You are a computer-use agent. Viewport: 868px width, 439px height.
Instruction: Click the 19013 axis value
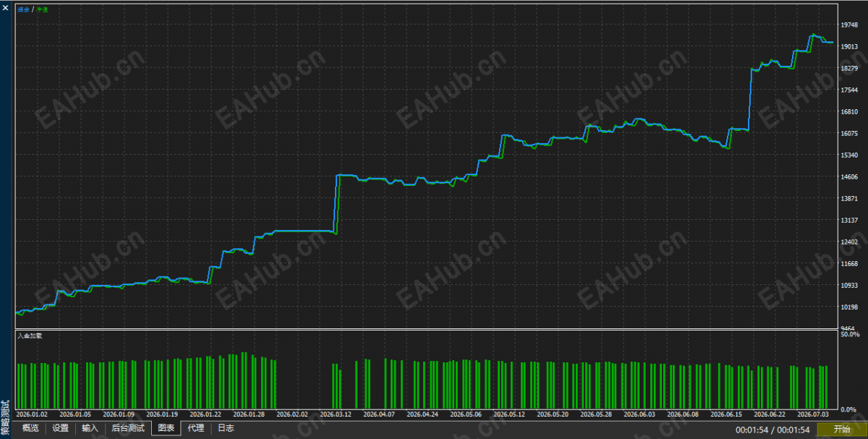(849, 46)
